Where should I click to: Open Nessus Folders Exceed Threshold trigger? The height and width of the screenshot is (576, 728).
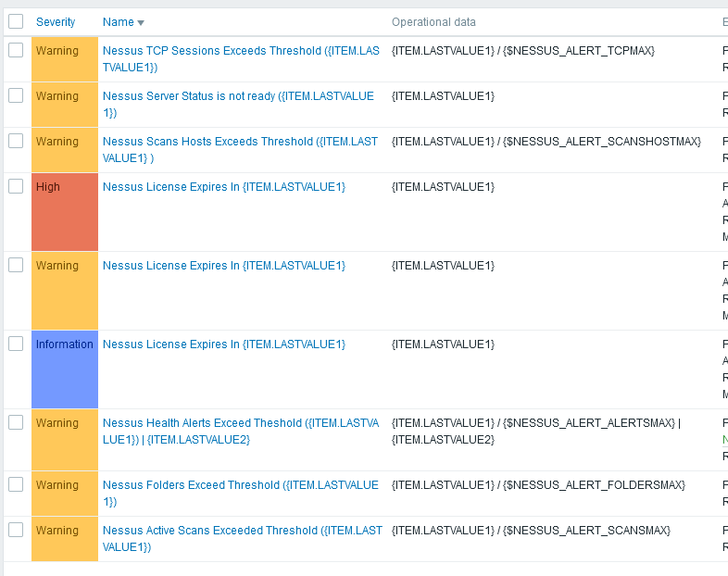pos(241,494)
